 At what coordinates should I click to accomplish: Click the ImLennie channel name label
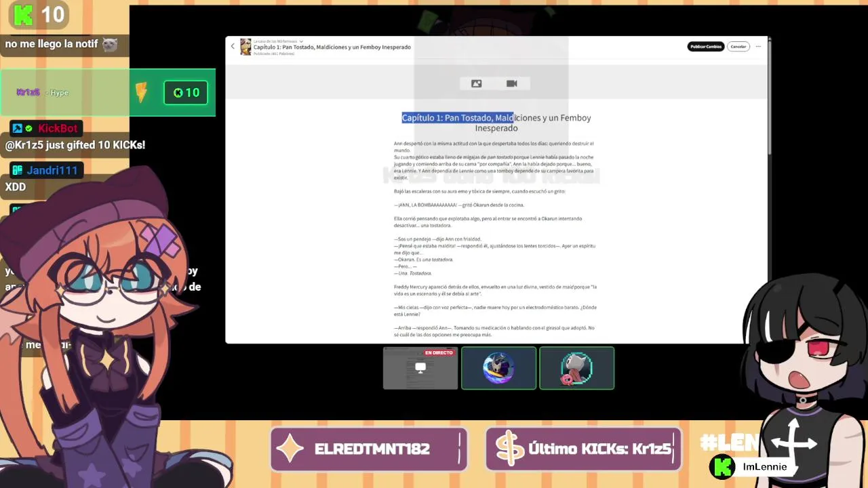click(765, 467)
